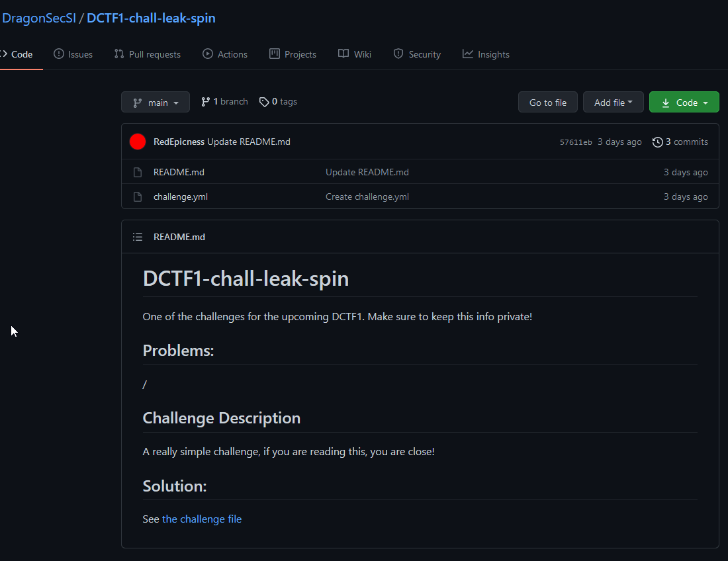
Task: Click the challenge.yml file icon
Action: (x=138, y=196)
